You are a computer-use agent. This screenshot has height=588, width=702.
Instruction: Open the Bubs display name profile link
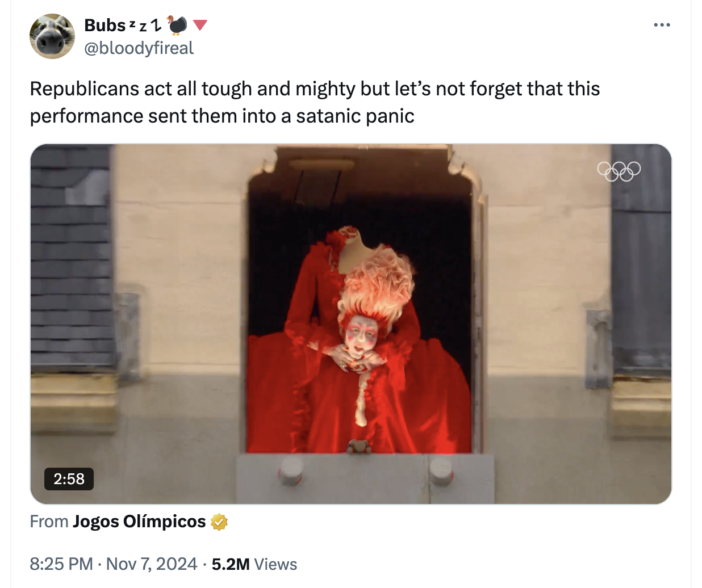tap(105, 25)
